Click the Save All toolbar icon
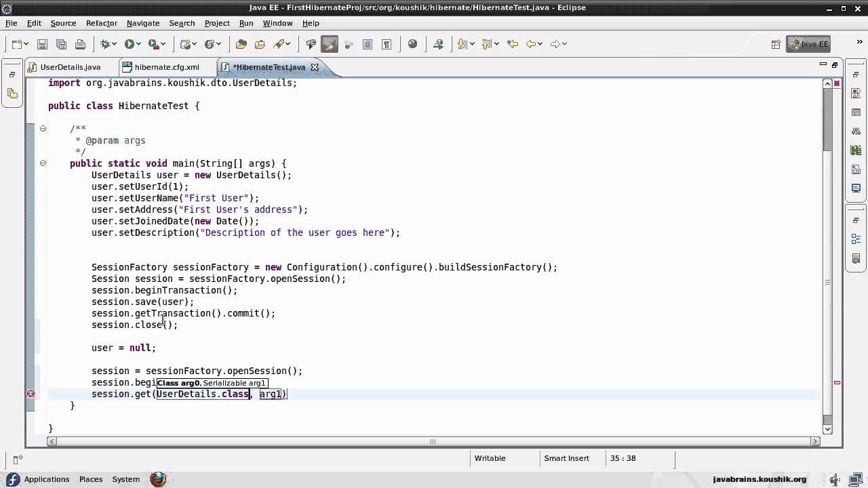The height and width of the screenshot is (488, 868). 61,44
